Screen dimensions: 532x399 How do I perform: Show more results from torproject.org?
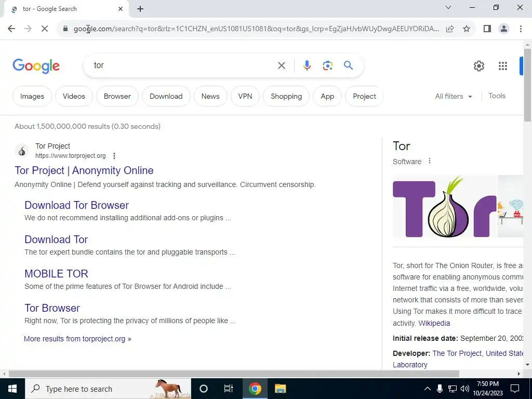(77, 339)
